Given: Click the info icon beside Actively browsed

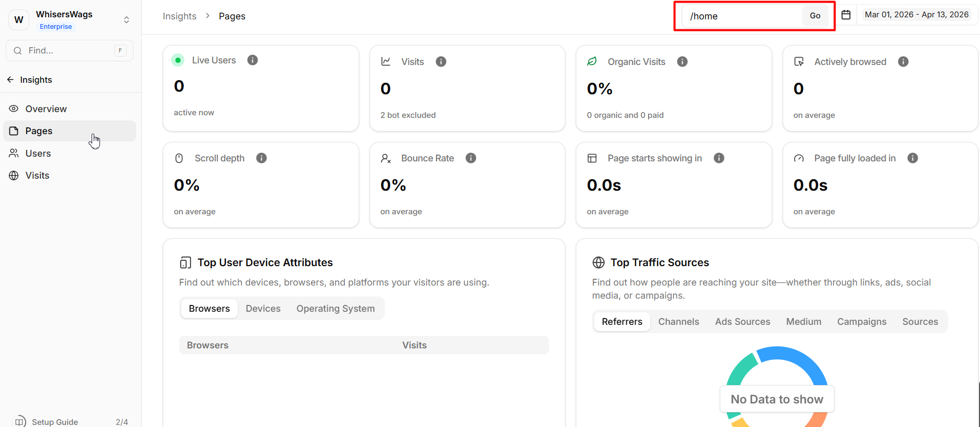Looking at the screenshot, I should click(903, 62).
